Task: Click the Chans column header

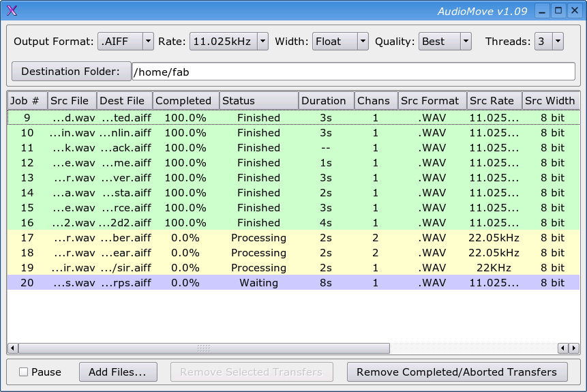Action: [x=376, y=101]
